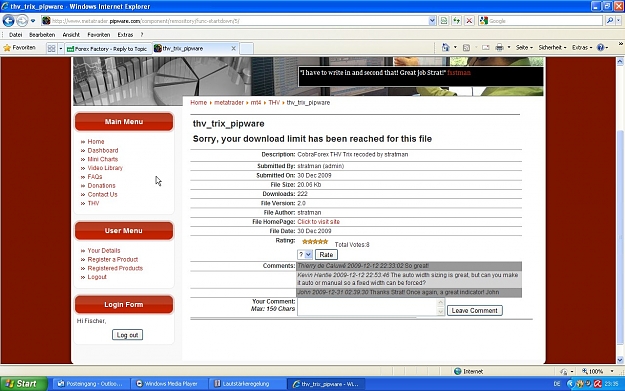The image size is (625, 391).
Task: Open the Extras toolbar dropdown
Action: [582, 47]
